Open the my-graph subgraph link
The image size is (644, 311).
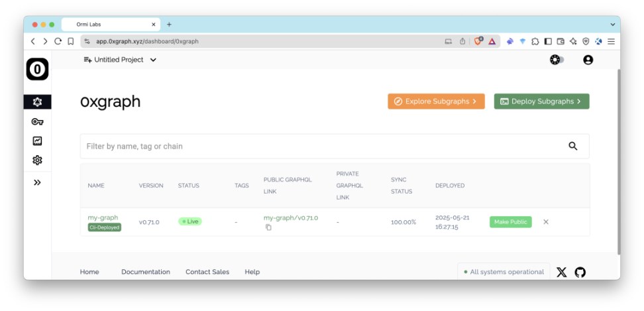(103, 218)
